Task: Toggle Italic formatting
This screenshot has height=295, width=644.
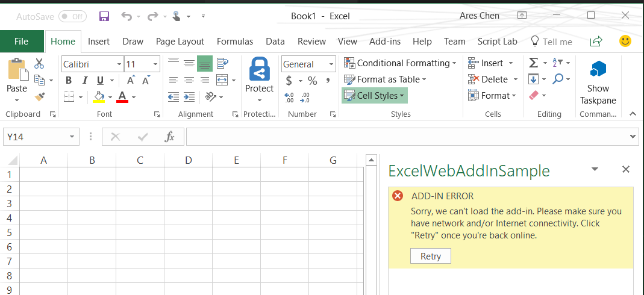Action: [84, 80]
